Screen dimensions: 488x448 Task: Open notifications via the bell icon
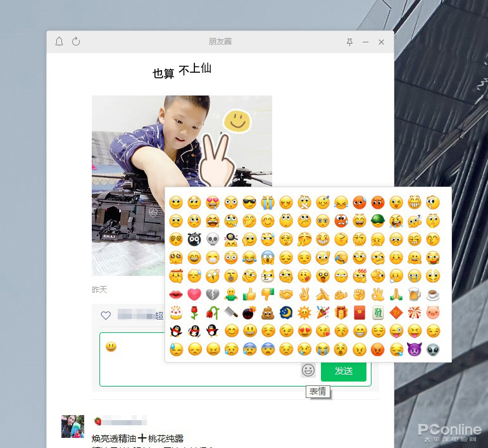(59, 42)
